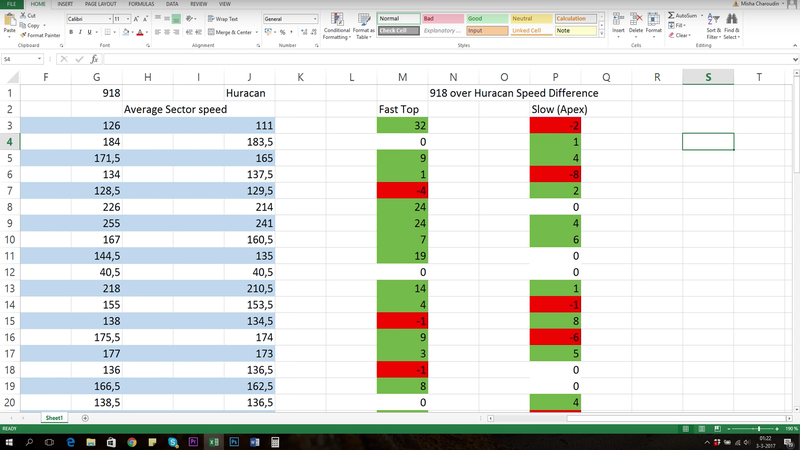
Task: Switch to the REVIEW tab
Action: [198, 4]
